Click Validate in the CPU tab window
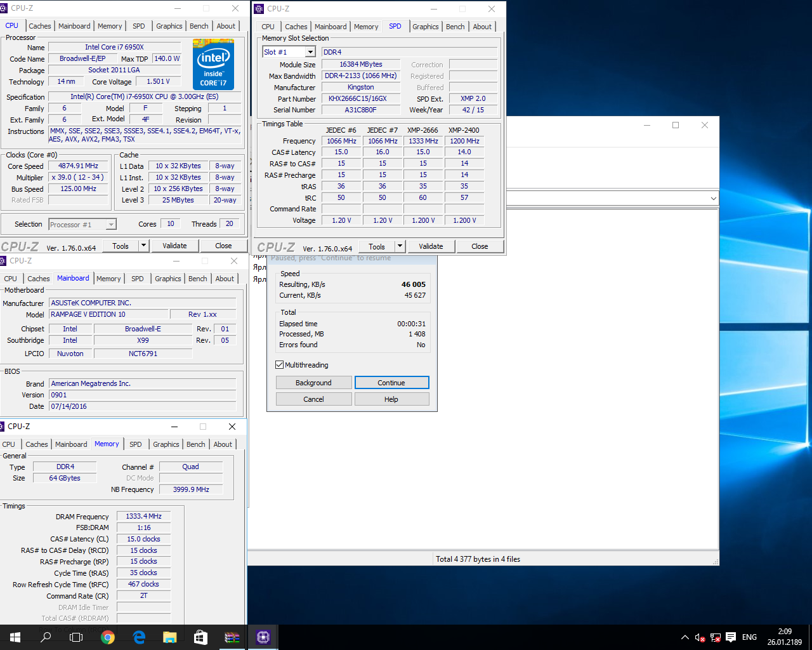 (174, 246)
